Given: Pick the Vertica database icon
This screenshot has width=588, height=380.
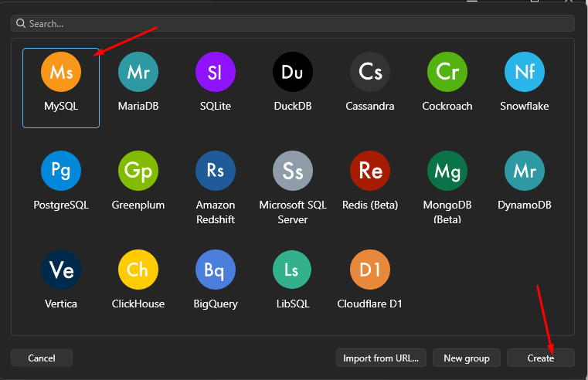Looking at the screenshot, I should click(x=61, y=270).
